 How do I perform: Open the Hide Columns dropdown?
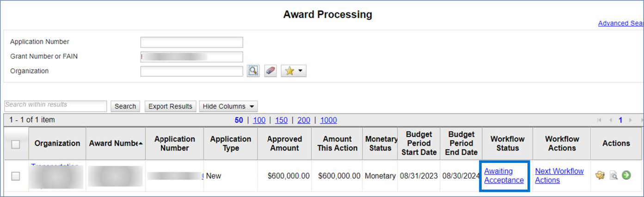228,107
